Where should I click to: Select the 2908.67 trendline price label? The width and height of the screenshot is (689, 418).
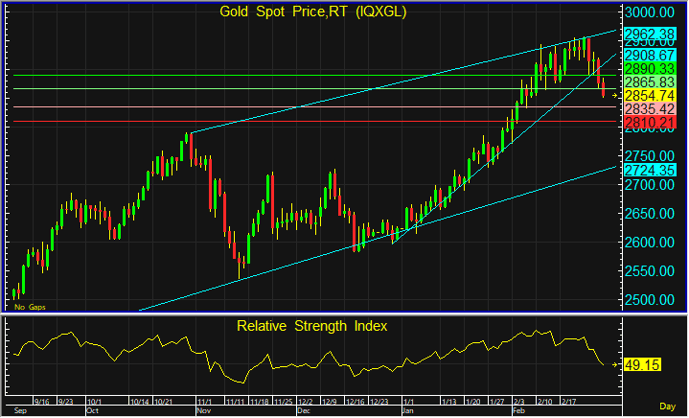[x=652, y=52]
